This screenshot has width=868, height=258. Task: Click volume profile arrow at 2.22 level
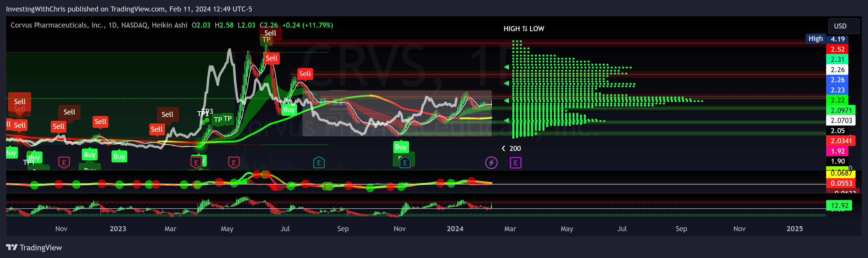[x=506, y=100]
